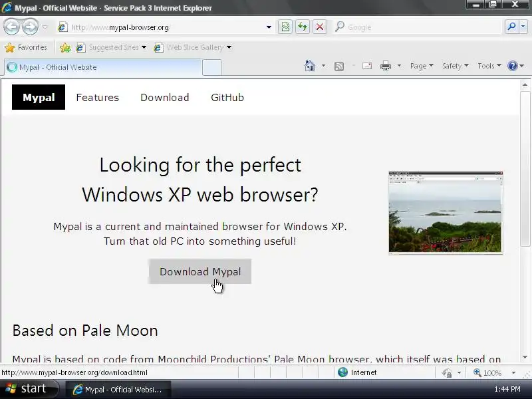The height and width of the screenshot is (399, 532).
Task: Click the scrollbar up arrow
Action: (x=525, y=85)
